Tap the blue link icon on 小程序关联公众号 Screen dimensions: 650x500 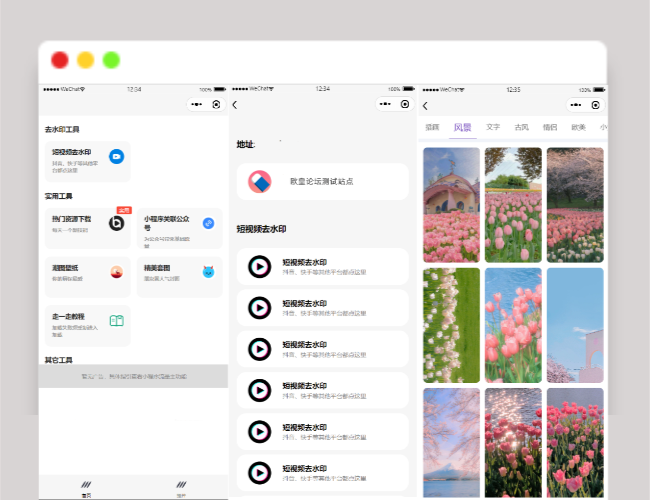click(x=209, y=223)
